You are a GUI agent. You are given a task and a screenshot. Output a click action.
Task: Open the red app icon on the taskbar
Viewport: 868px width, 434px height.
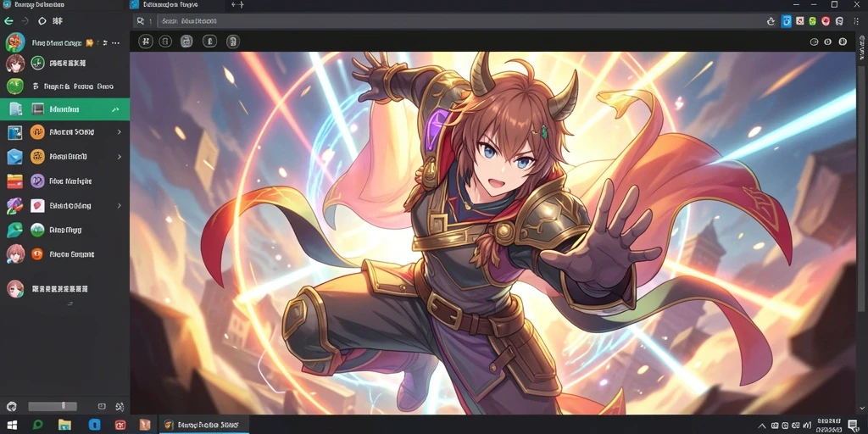(120, 426)
